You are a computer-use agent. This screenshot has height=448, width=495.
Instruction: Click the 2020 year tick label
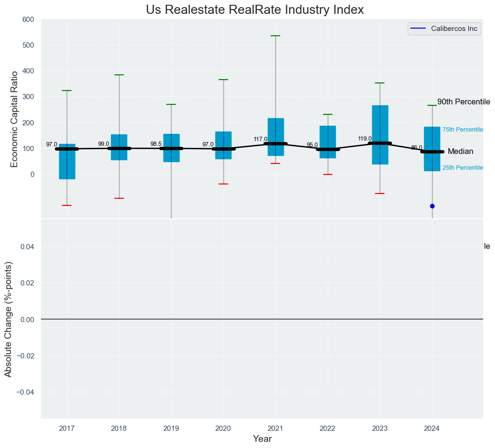(223, 429)
